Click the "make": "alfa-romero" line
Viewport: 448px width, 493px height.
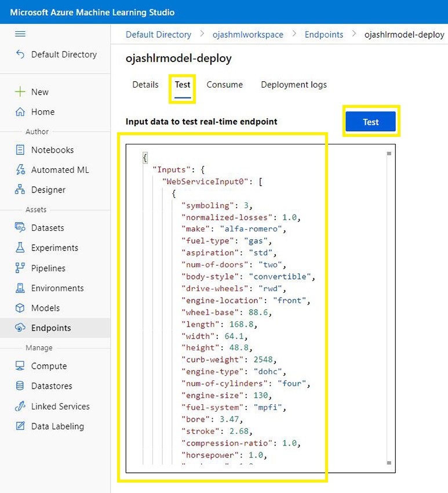(234, 229)
